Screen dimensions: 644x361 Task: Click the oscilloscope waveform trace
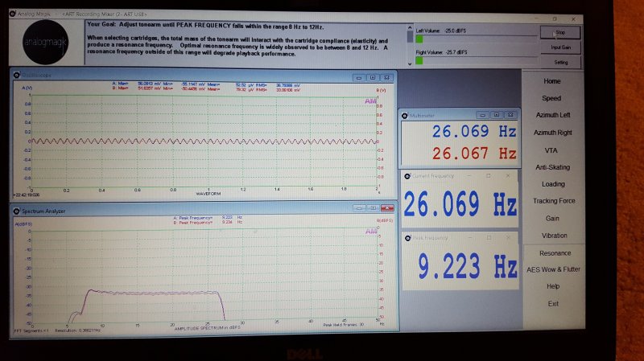pyautogui.click(x=204, y=142)
